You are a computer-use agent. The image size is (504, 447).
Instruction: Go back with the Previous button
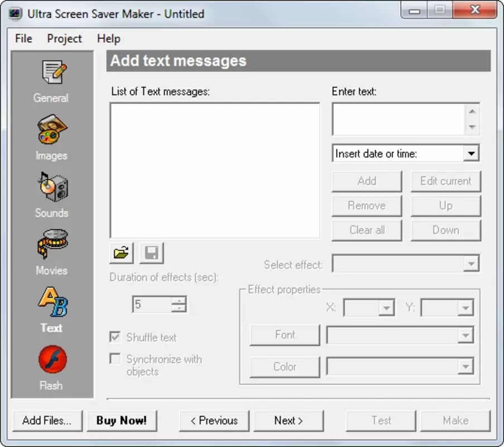pyautogui.click(x=214, y=421)
